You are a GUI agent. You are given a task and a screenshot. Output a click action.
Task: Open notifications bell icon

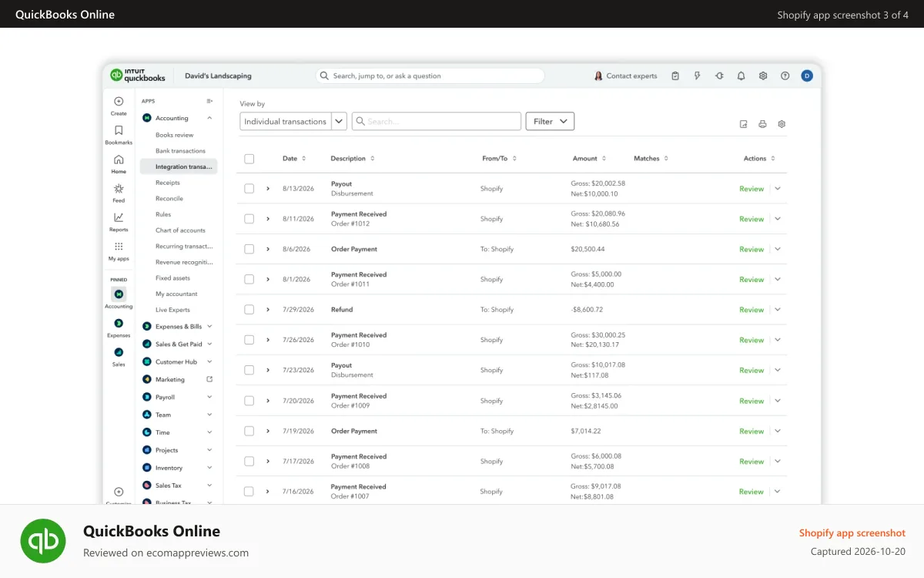click(x=741, y=76)
